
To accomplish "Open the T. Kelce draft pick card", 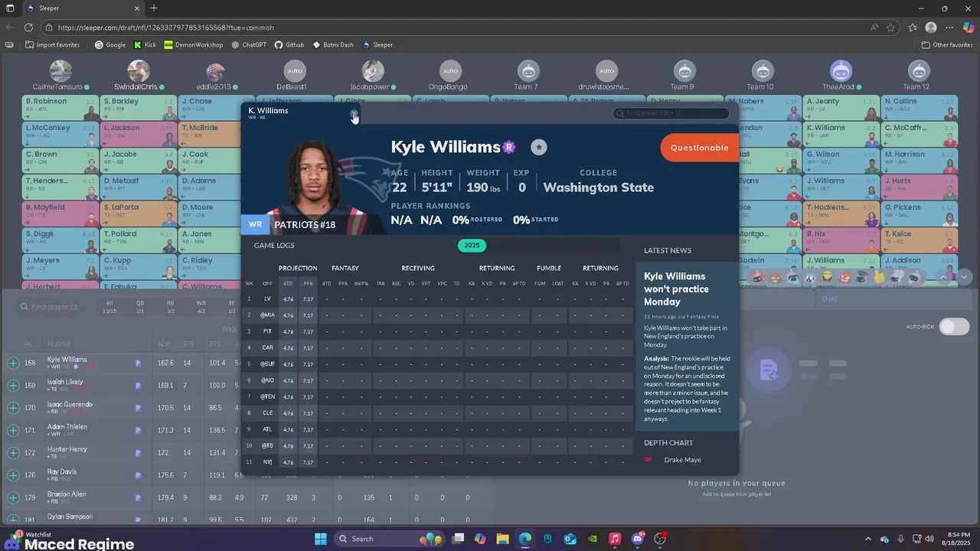I will point(919,240).
